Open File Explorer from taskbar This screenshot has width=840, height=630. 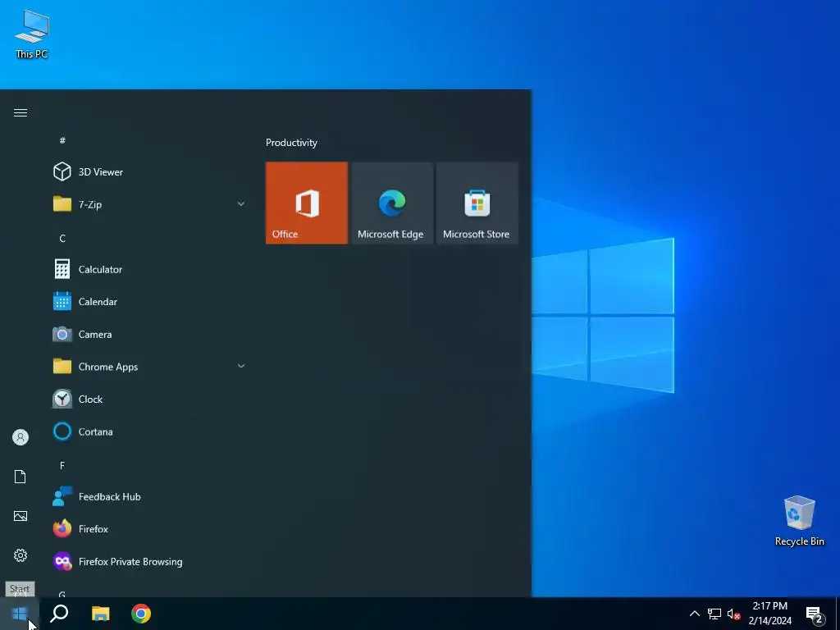pyautogui.click(x=100, y=614)
